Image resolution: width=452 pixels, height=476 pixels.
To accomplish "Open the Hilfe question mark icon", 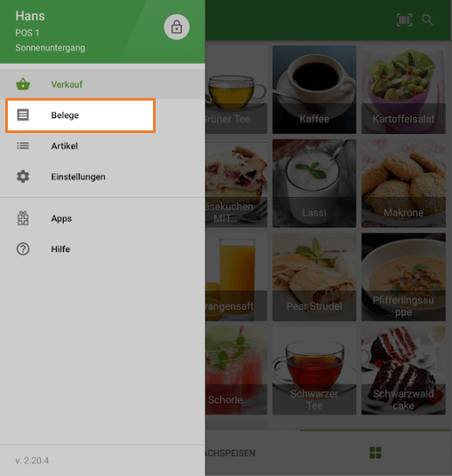I will [x=23, y=248].
